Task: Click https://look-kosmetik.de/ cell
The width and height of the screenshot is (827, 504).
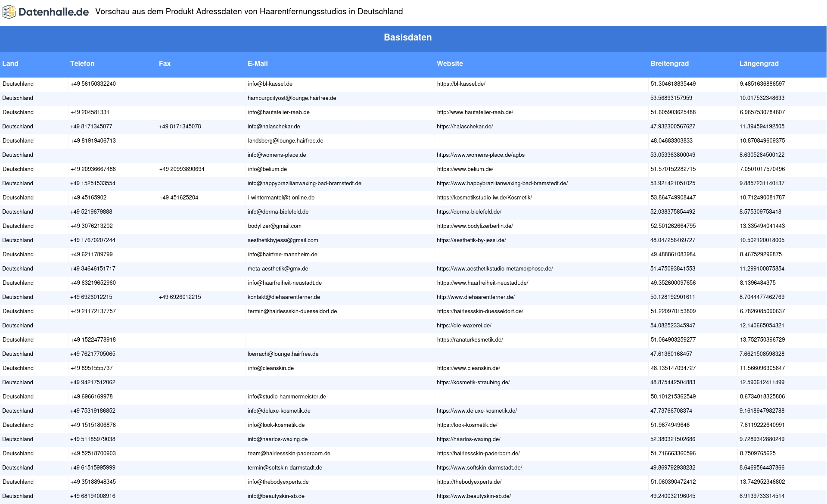Action: 467,425
